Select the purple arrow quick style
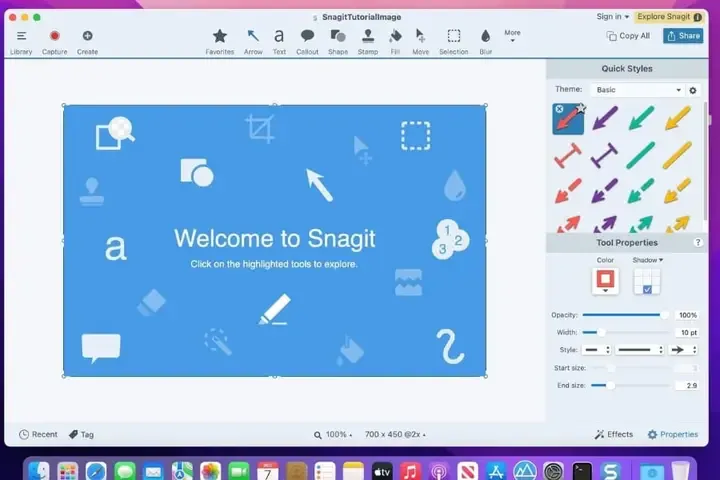720x480 pixels. point(605,120)
